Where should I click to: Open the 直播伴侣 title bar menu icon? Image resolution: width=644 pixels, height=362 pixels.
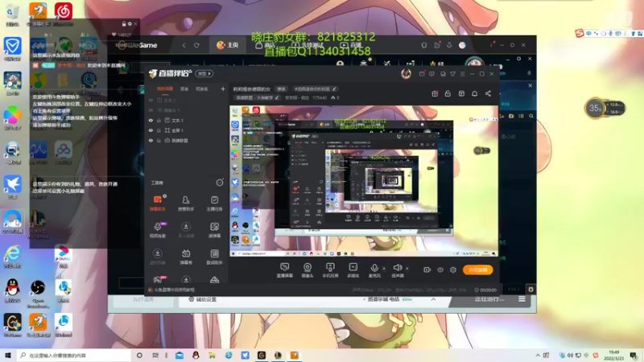(462, 74)
